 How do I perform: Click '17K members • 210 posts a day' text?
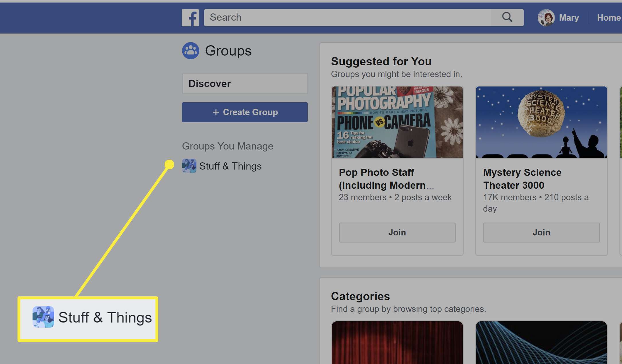pyautogui.click(x=536, y=203)
